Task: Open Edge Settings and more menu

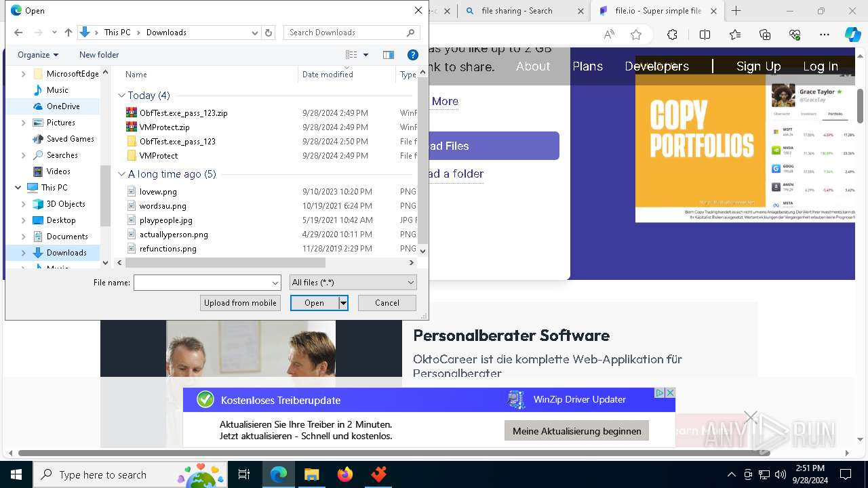Action: coord(825,35)
